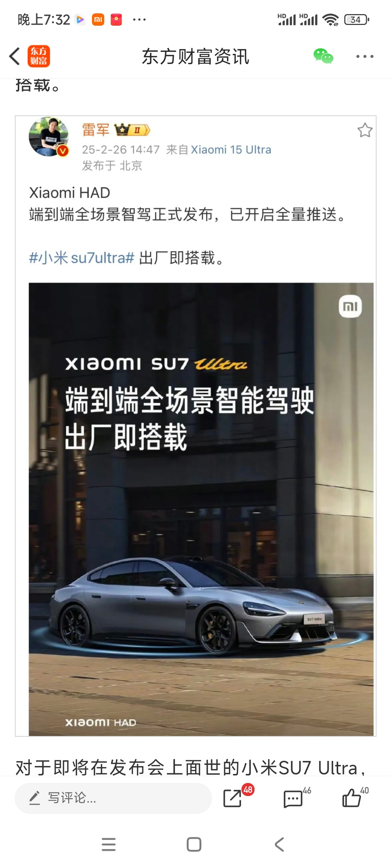Viewport: 391px width, 868px height.
Task: Open the Xiaomi 15 Ultra source link
Action: point(231,150)
